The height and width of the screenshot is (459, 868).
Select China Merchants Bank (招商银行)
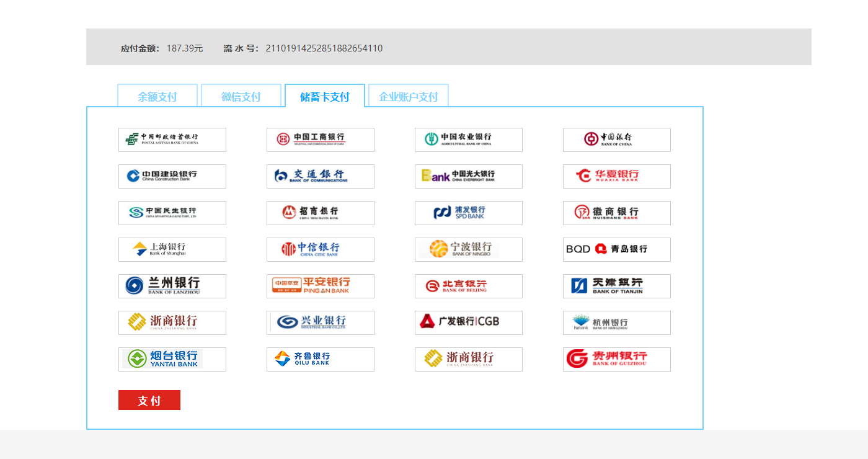(320, 213)
